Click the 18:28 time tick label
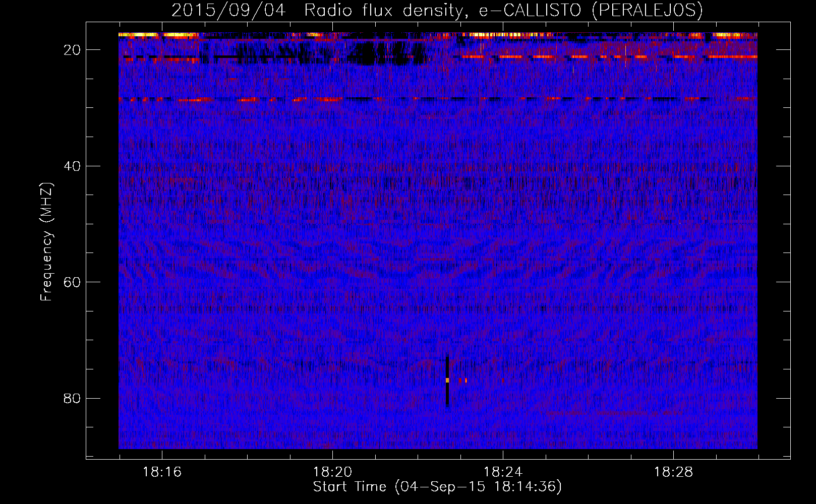Viewport: 816px width, 504px height. 673,472
